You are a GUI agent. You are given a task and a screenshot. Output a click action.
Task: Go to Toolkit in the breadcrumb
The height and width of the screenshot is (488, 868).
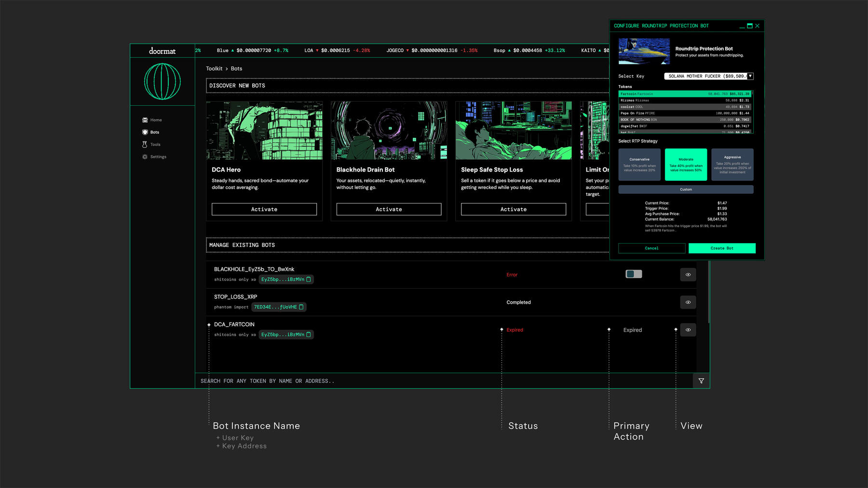(214, 69)
